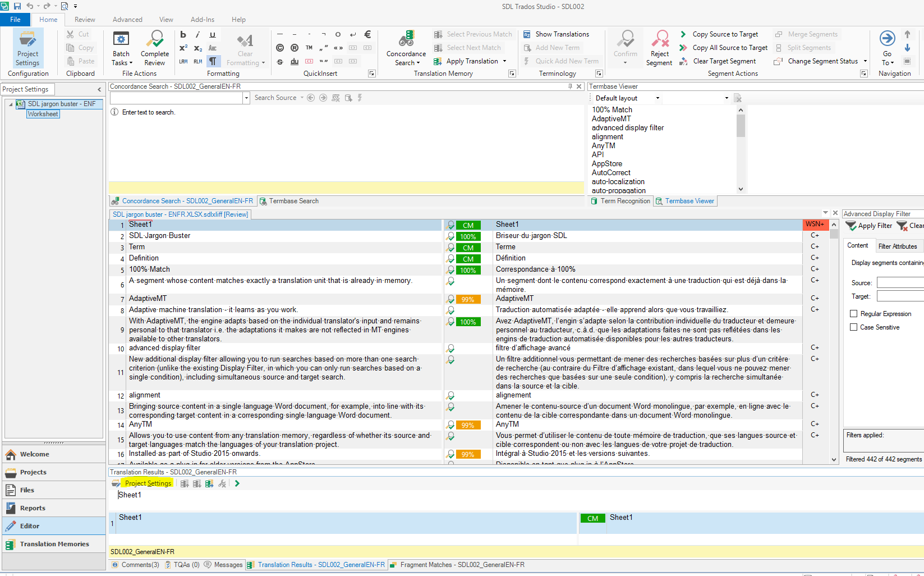Apply italic formatting
924x576 pixels.
point(197,34)
